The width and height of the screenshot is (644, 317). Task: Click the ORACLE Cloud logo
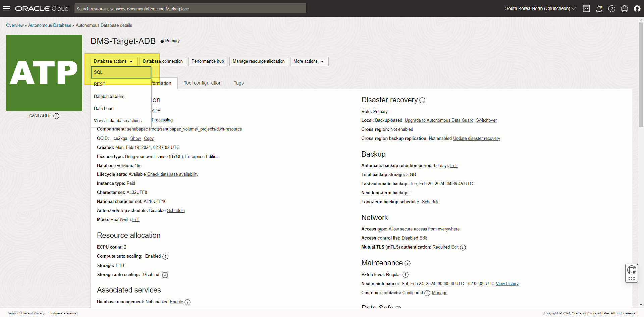click(42, 9)
